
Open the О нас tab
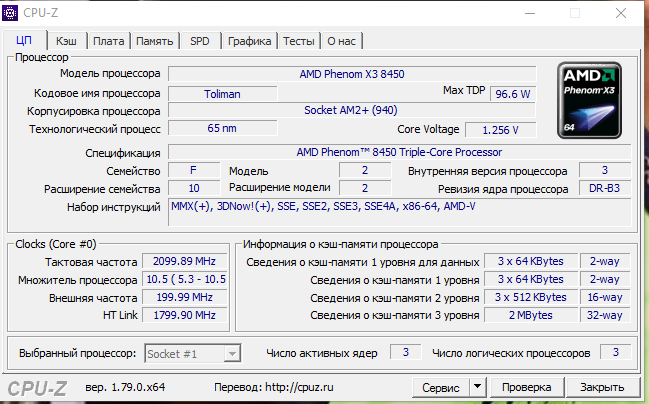341,41
